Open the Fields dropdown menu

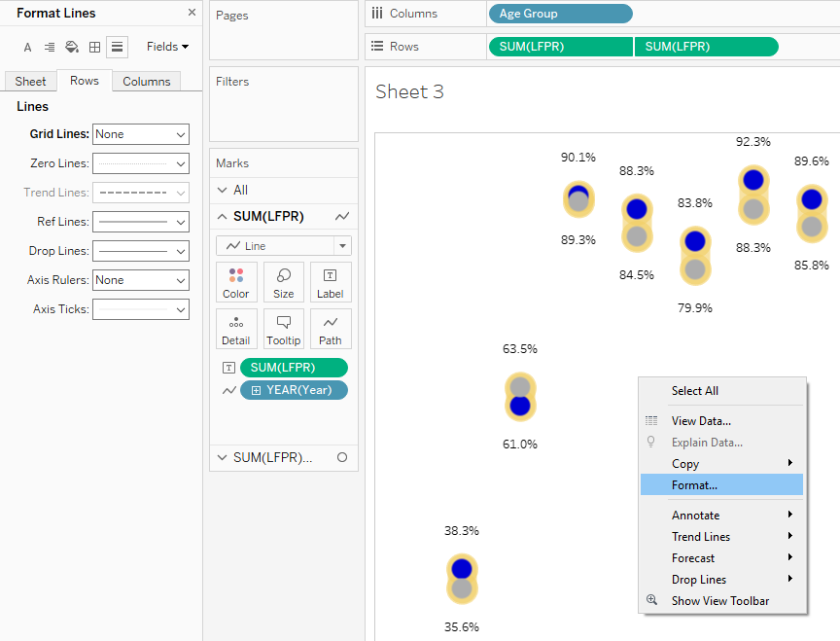(167, 47)
